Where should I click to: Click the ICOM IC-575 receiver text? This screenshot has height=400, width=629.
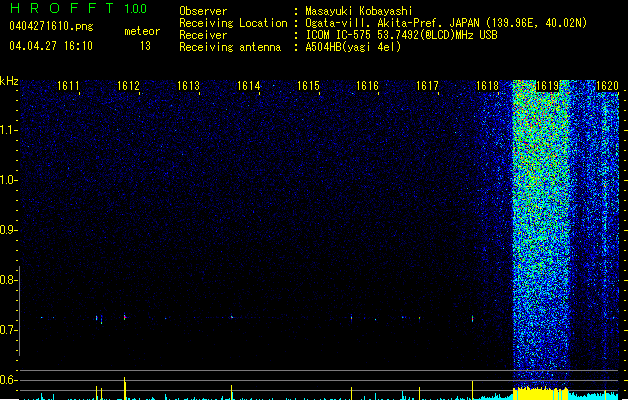pyautogui.click(x=401, y=35)
